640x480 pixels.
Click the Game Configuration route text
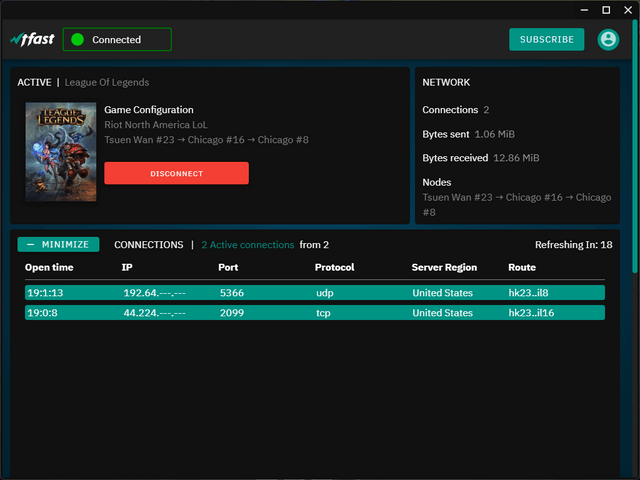pyautogui.click(x=206, y=140)
